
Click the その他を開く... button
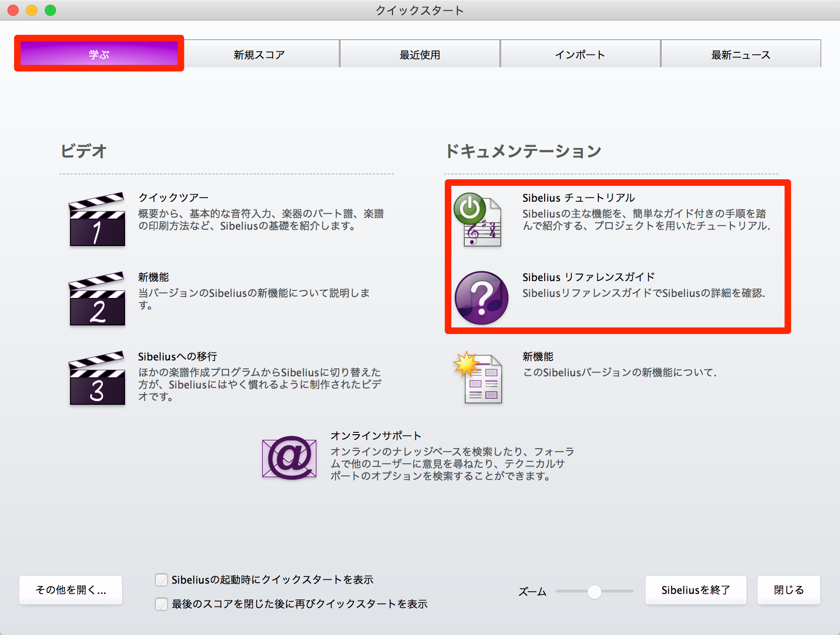71,590
